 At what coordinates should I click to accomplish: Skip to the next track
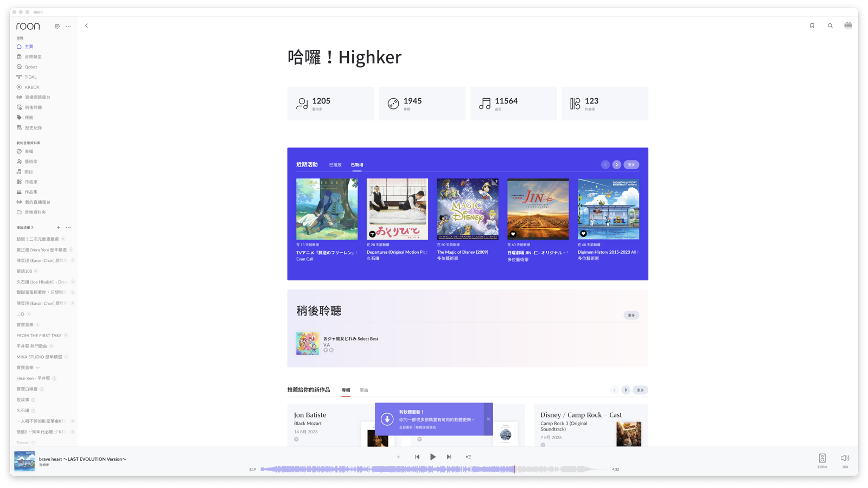click(449, 457)
